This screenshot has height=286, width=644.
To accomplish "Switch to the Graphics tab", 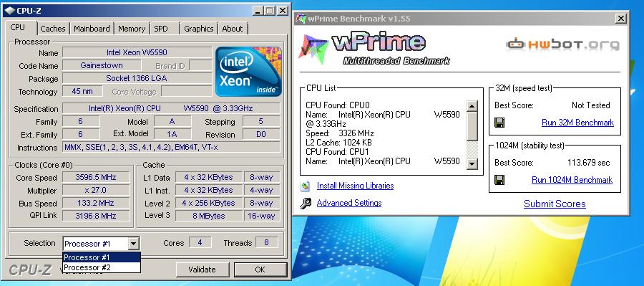I will (198, 29).
